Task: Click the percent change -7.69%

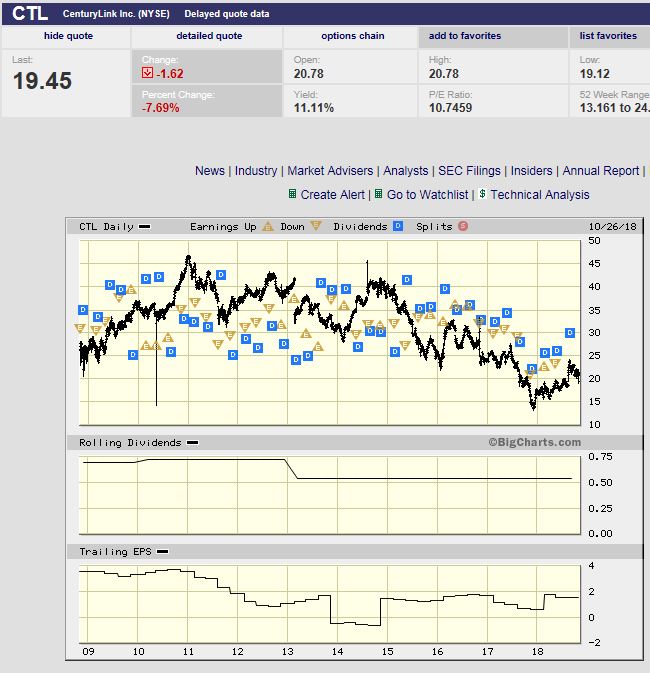Action: (161, 108)
